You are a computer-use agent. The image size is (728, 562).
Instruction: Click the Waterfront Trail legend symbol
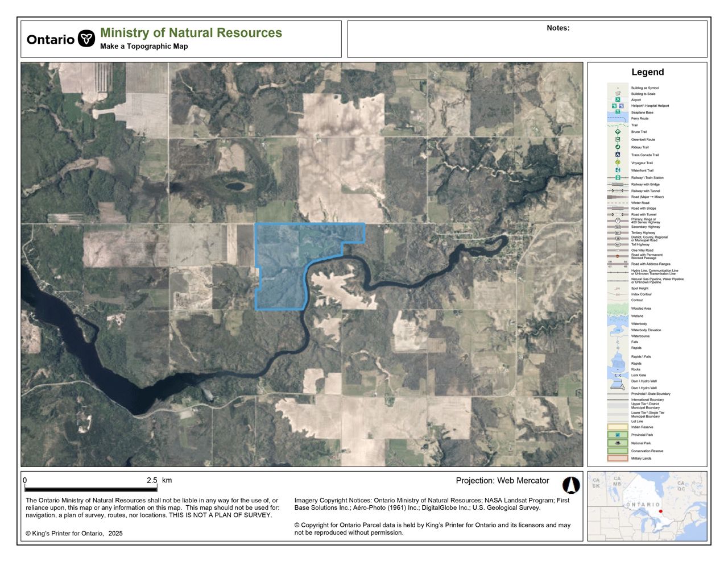618,170
